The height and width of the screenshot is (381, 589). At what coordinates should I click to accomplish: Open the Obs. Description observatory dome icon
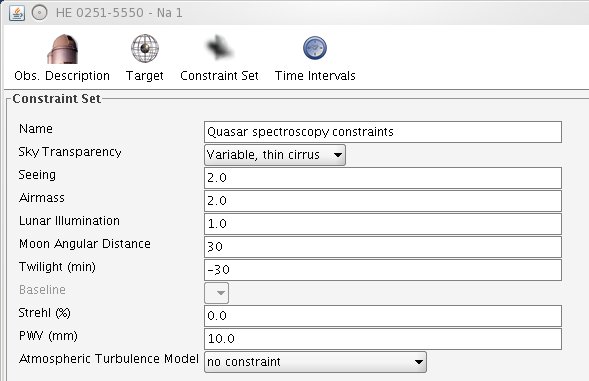(x=62, y=49)
